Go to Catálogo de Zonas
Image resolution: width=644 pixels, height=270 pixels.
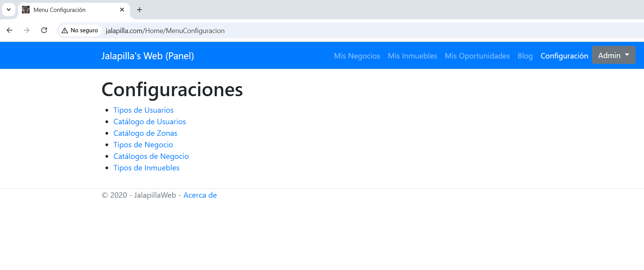tap(145, 133)
